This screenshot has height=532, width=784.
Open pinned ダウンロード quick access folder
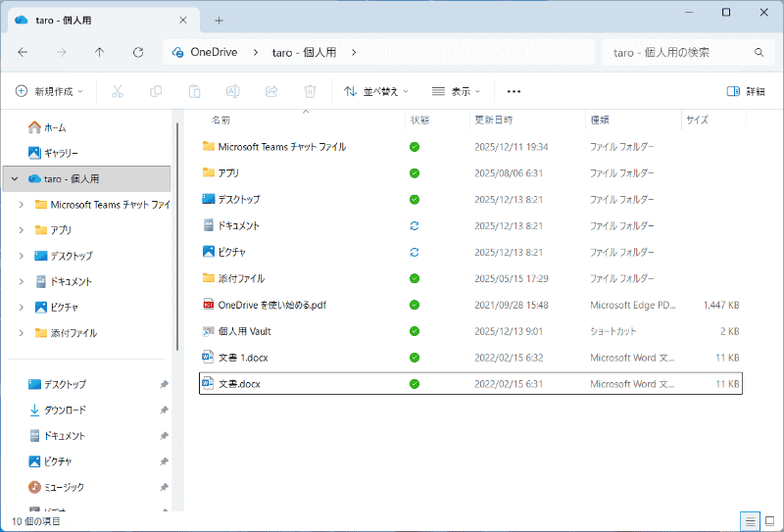(58, 410)
